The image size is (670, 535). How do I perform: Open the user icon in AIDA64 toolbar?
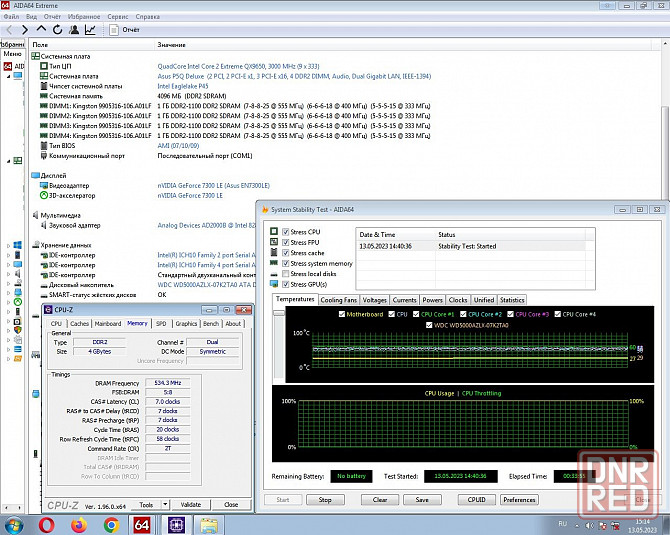pyautogui.click(x=74, y=29)
